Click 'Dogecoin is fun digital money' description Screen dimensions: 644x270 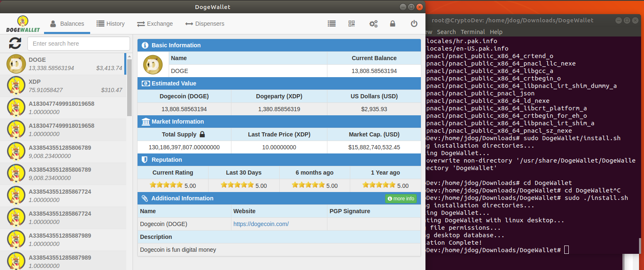[x=178, y=250]
